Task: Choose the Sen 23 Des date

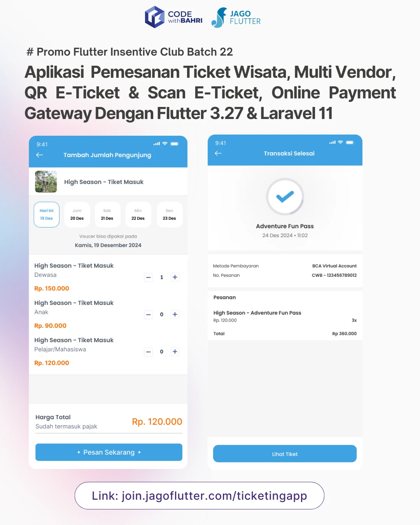Action: coord(170,214)
